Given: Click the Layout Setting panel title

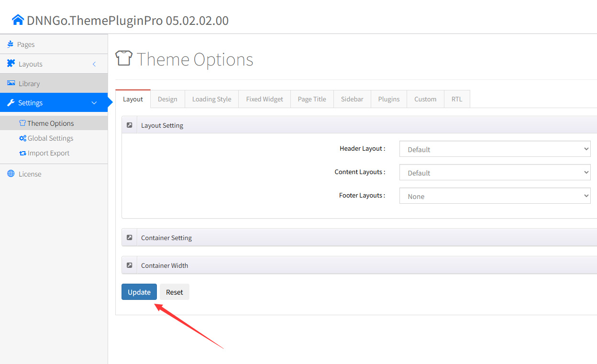Looking at the screenshot, I should coord(162,125).
